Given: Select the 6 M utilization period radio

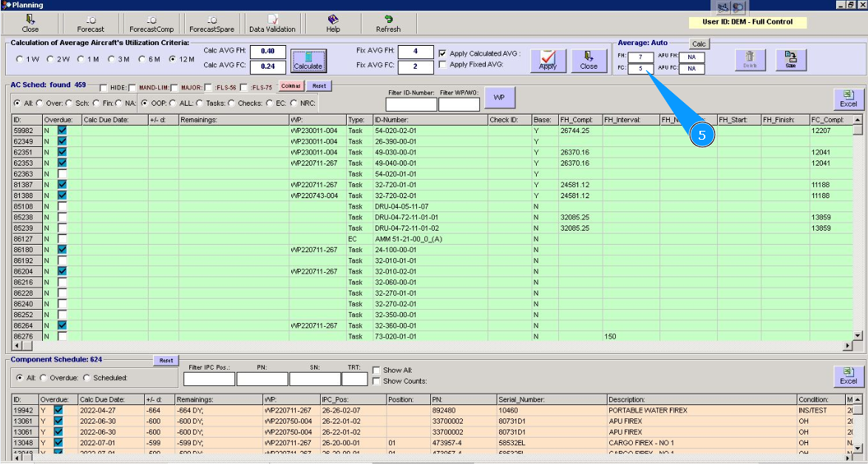Looking at the screenshot, I should 141,59.
